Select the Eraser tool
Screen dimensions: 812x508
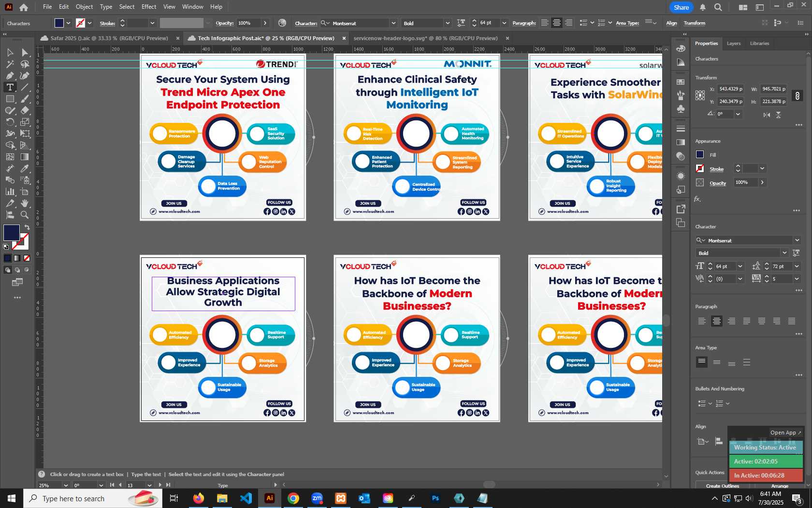(x=25, y=110)
